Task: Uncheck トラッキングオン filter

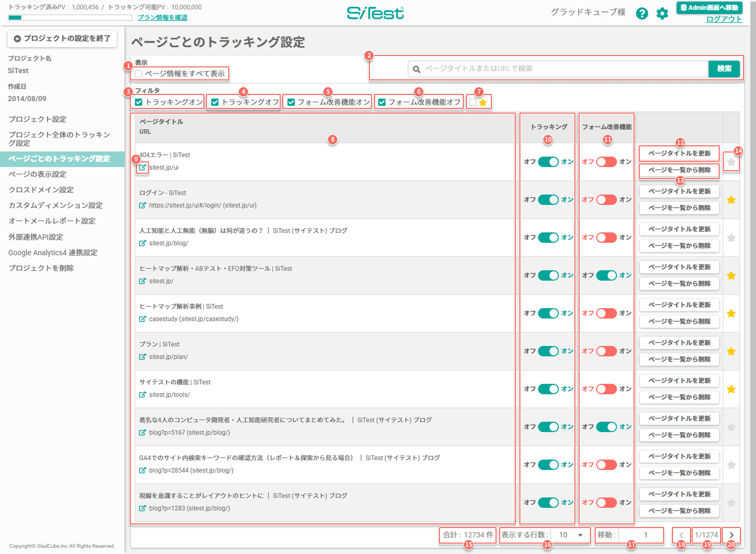Action: (139, 102)
